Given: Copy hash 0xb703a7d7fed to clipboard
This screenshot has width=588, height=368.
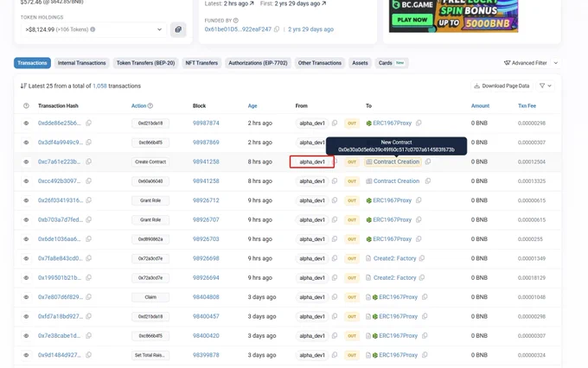Looking at the screenshot, I should click(88, 219).
